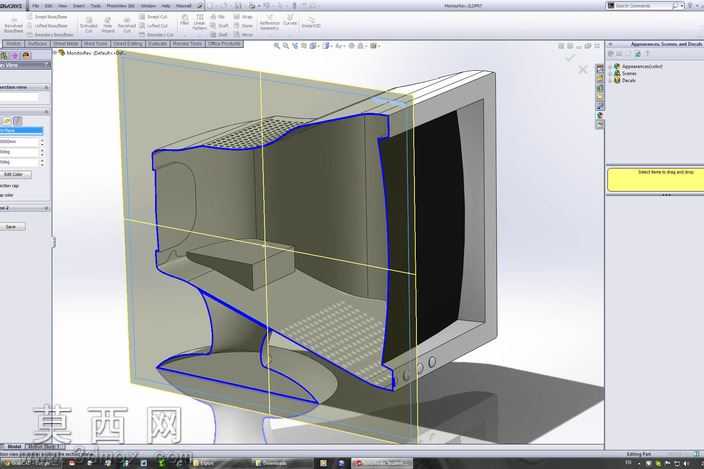Click the Dome feature tool
Screen dimensions: 704x469
click(243, 26)
